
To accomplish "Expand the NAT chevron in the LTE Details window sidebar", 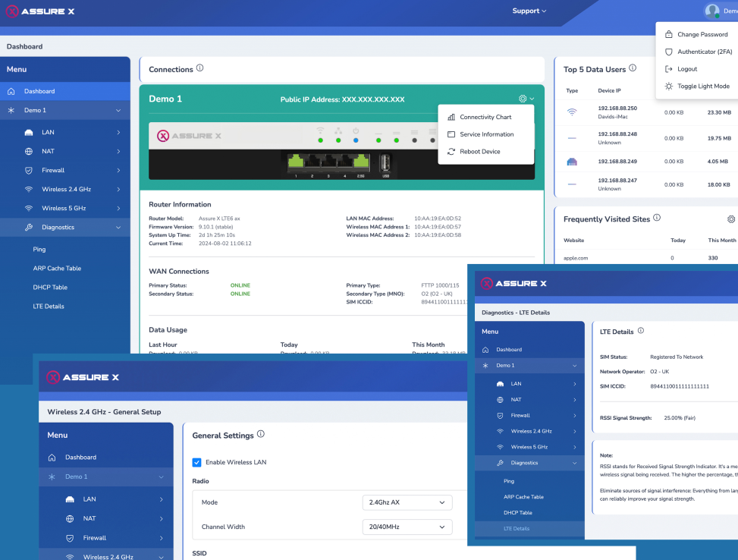I will (575, 400).
